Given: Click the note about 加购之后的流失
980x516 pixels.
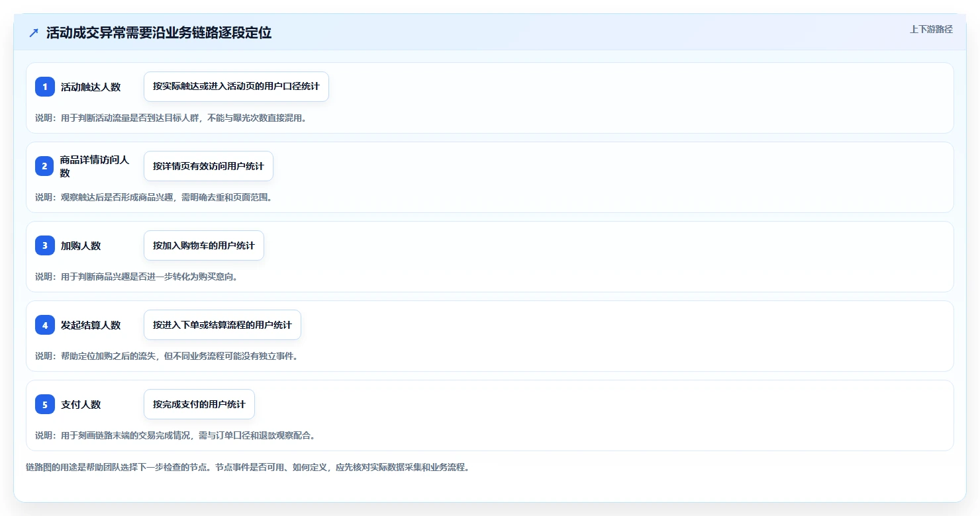Looking at the screenshot, I should pos(167,356).
